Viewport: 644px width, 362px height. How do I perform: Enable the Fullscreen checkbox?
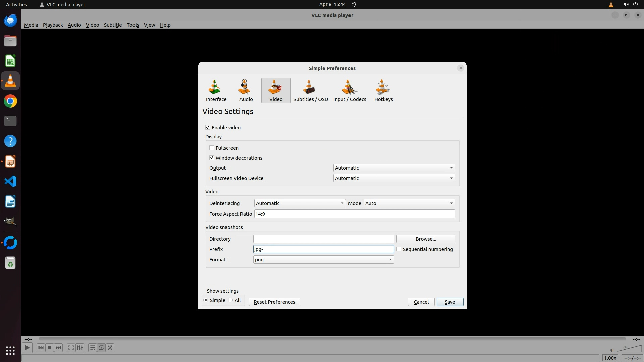click(x=212, y=148)
